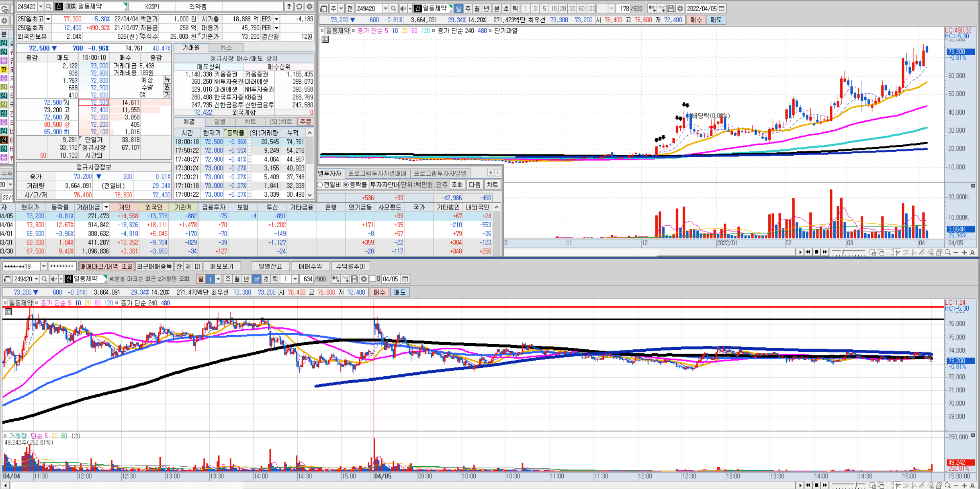Image resolution: width=980 pixels, height=489 pixels.
Task: Switch to the 일별 tab
Action: (x=220, y=122)
